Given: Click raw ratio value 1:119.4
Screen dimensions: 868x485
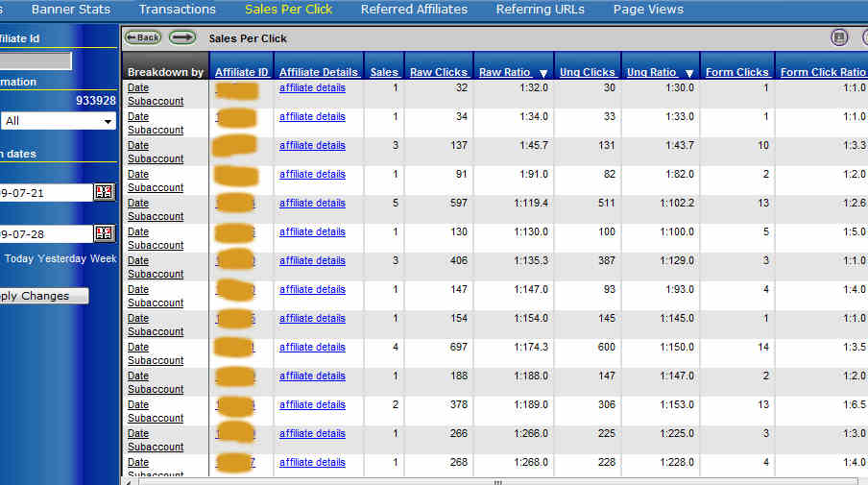Looking at the screenshot, I should 531,203.
